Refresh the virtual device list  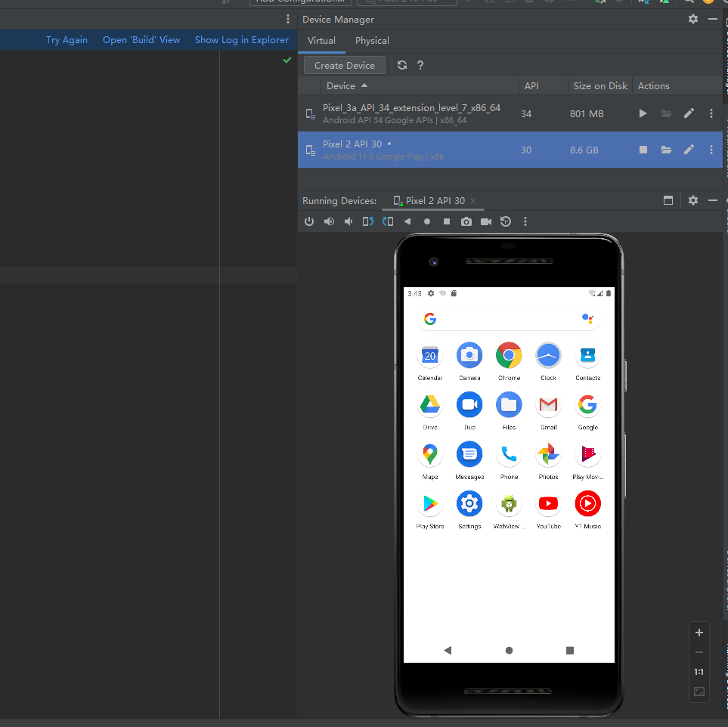401,65
